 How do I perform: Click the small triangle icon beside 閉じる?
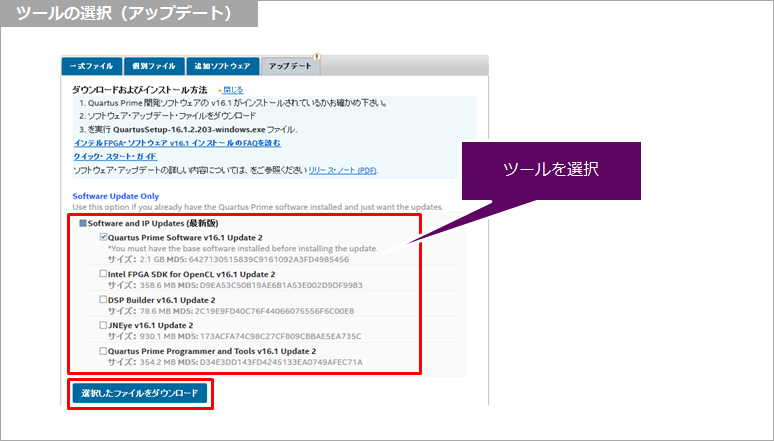tap(220, 91)
